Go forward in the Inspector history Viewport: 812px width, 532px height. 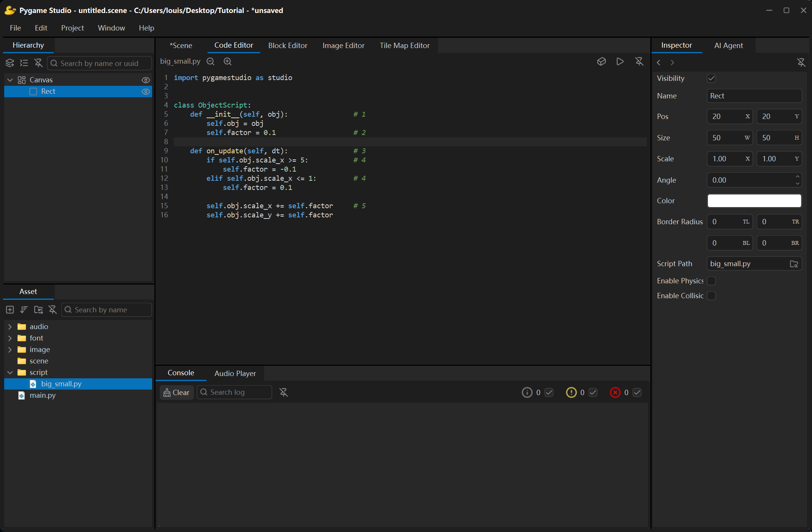[672, 63]
